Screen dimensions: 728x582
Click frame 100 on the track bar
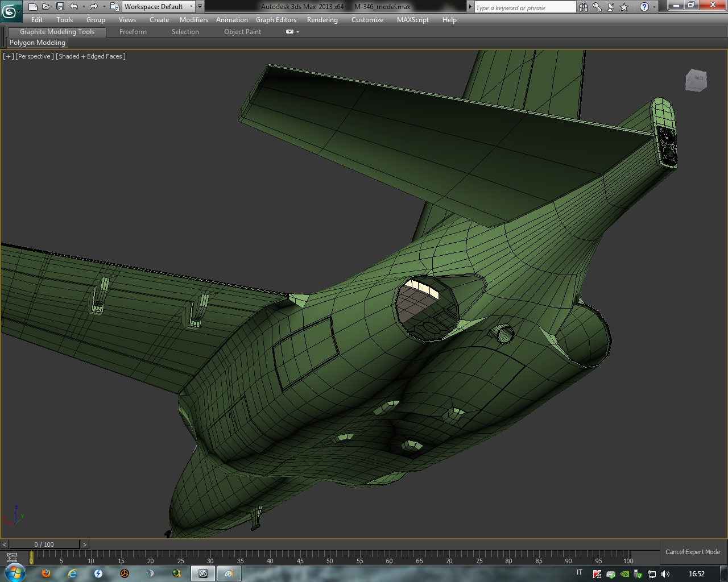click(x=628, y=559)
